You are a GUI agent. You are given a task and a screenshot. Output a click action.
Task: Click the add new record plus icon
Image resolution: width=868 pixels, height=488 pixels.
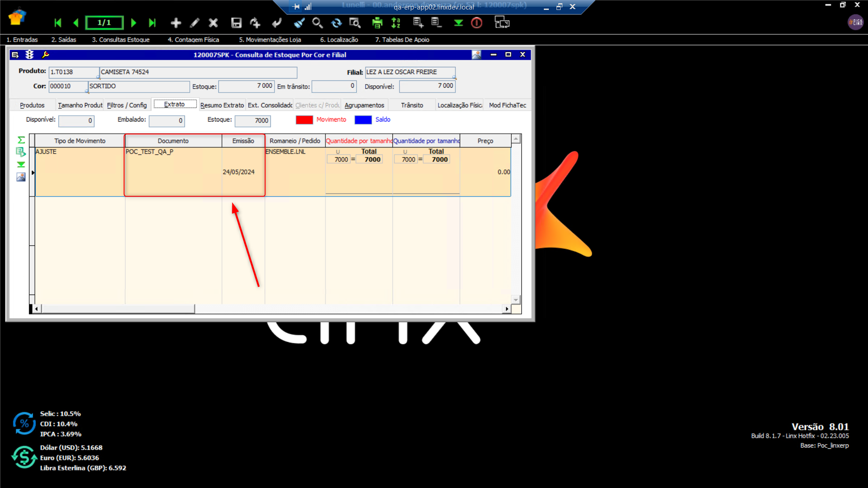(x=176, y=23)
